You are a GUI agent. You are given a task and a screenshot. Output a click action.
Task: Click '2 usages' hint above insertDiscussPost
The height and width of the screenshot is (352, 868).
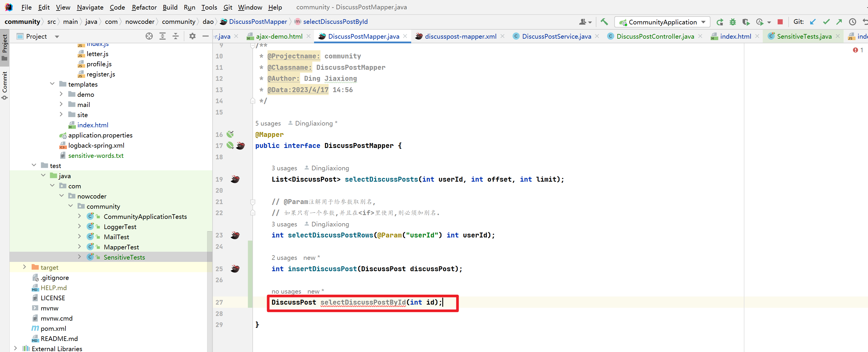pos(284,258)
